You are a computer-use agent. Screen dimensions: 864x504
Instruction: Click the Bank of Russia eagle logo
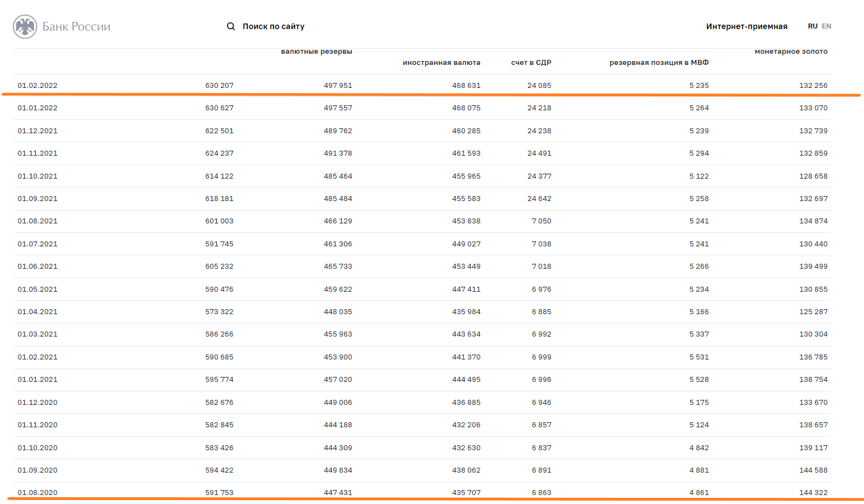[25, 26]
